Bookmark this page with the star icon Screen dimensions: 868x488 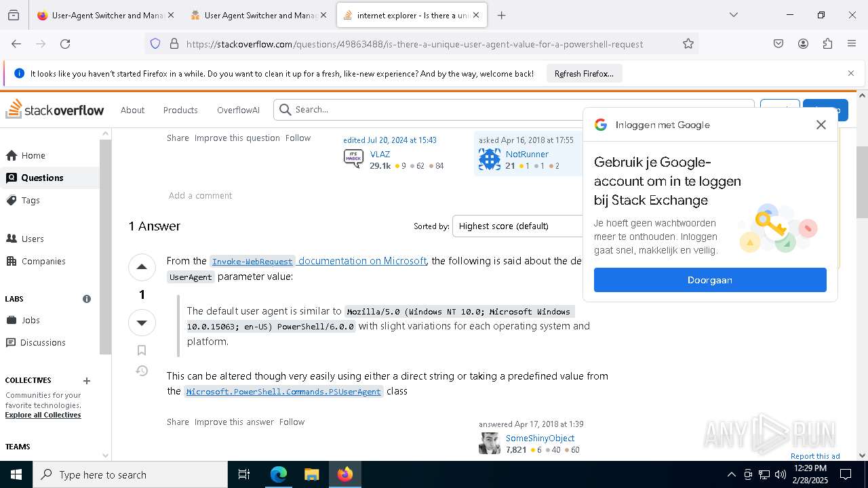coord(688,43)
